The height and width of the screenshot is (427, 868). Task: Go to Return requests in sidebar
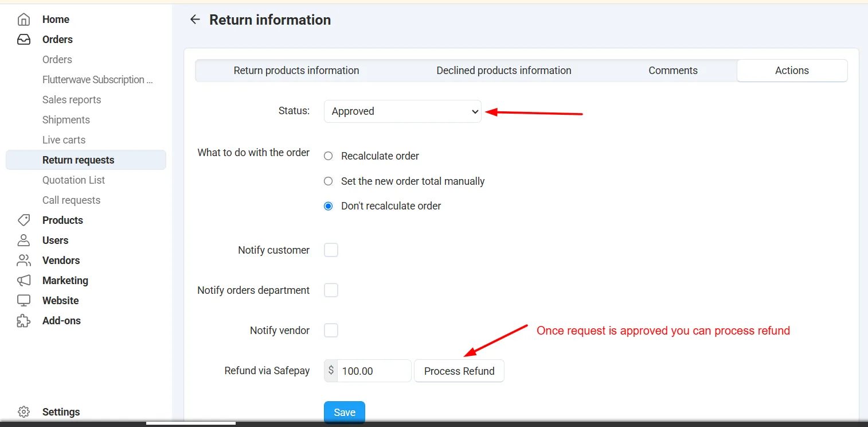pyautogui.click(x=86, y=160)
